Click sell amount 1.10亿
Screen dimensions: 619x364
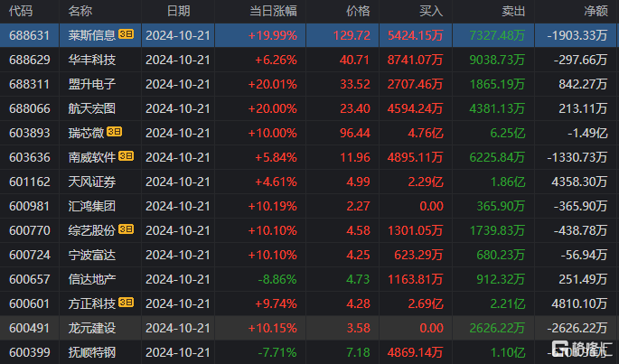[x=508, y=352]
